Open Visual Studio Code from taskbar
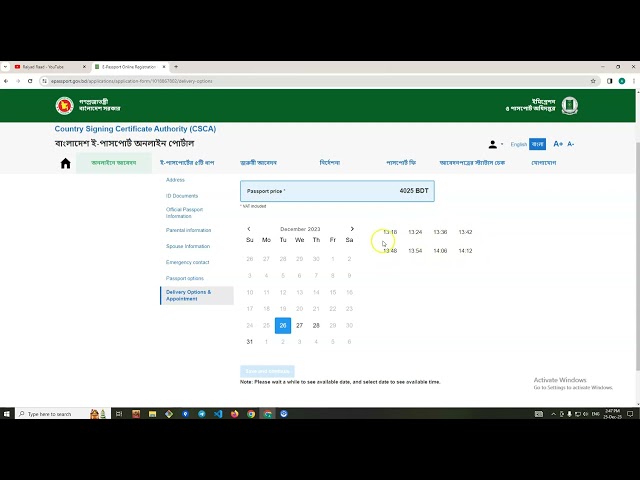The width and height of the screenshot is (640, 480). pyautogui.click(x=218, y=414)
